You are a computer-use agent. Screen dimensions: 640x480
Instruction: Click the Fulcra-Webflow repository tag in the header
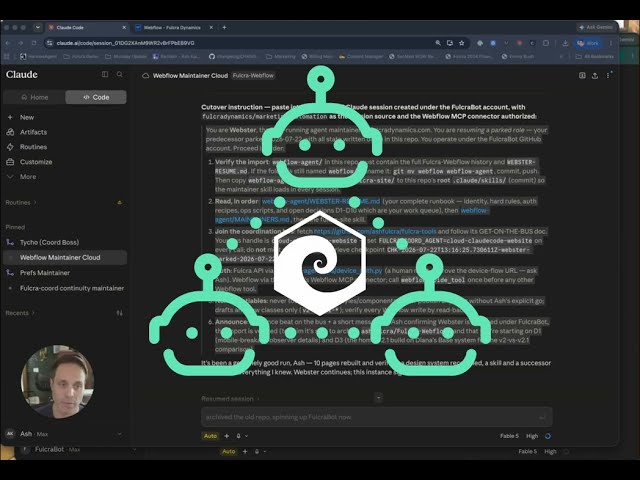tap(253, 76)
